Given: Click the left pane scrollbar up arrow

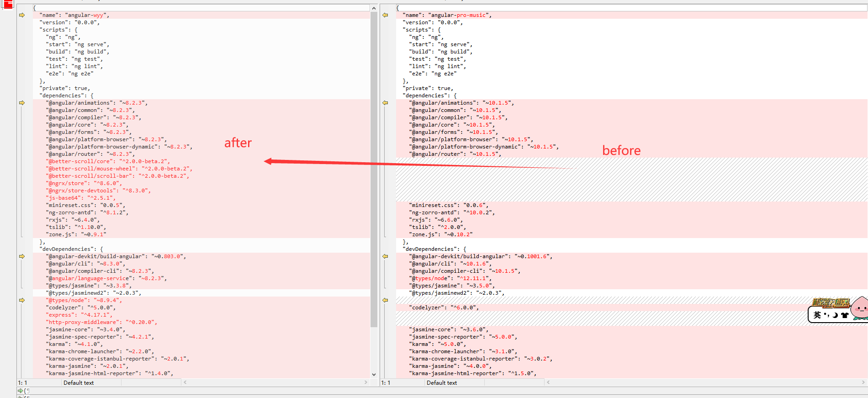Looking at the screenshot, I should [x=374, y=8].
